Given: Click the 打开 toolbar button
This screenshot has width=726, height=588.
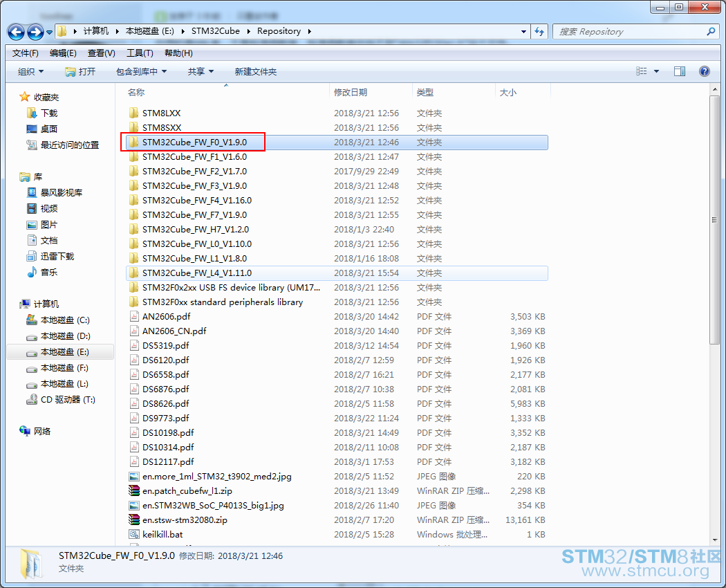Looking at the screenshot, I should tap(80, 72).
